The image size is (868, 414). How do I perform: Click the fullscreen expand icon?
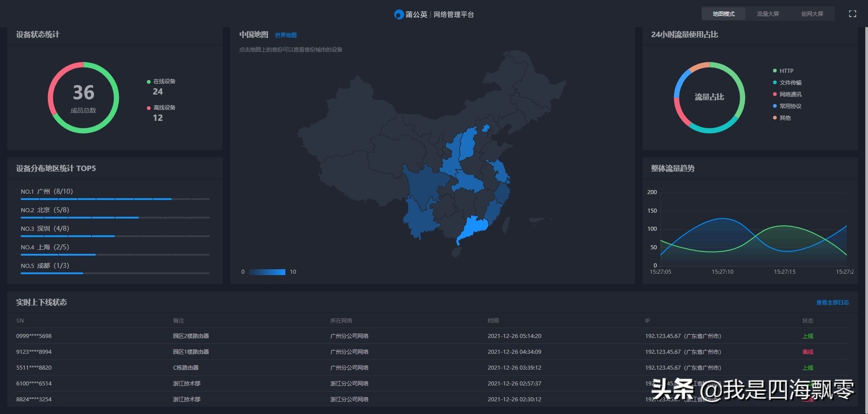(852, 14)
